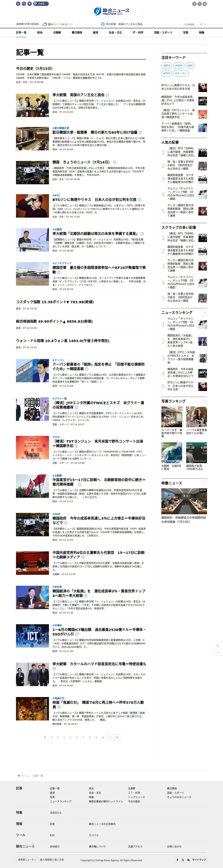Open the bookmark icon in the top bar

pyautogui.click(x=30, y=4)
